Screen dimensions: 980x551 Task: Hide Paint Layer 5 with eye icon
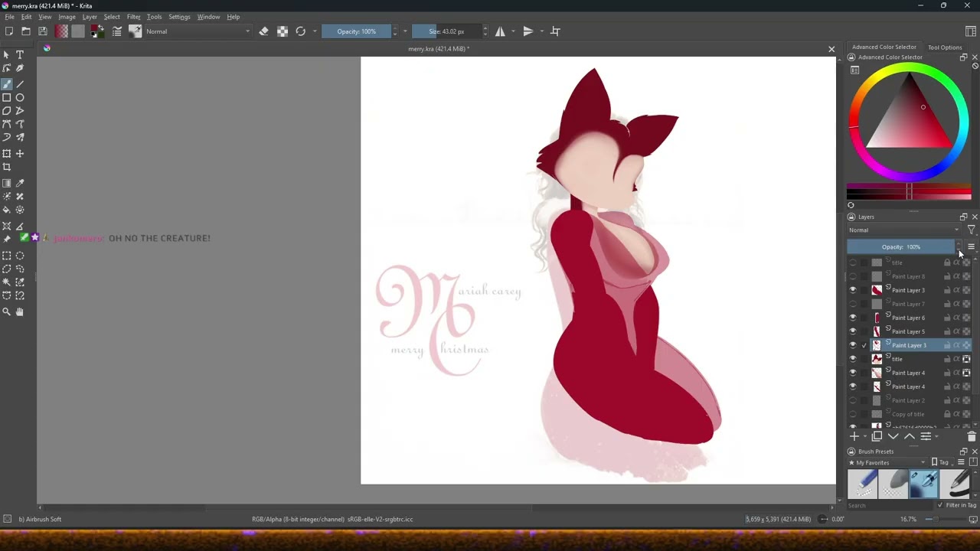tap(853, 331)
